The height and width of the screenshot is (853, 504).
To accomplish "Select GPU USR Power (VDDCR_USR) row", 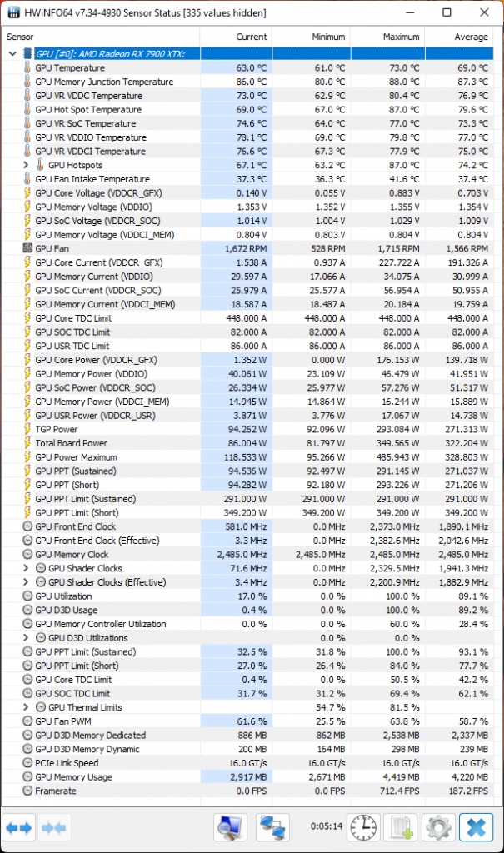I will click(247, 415).
